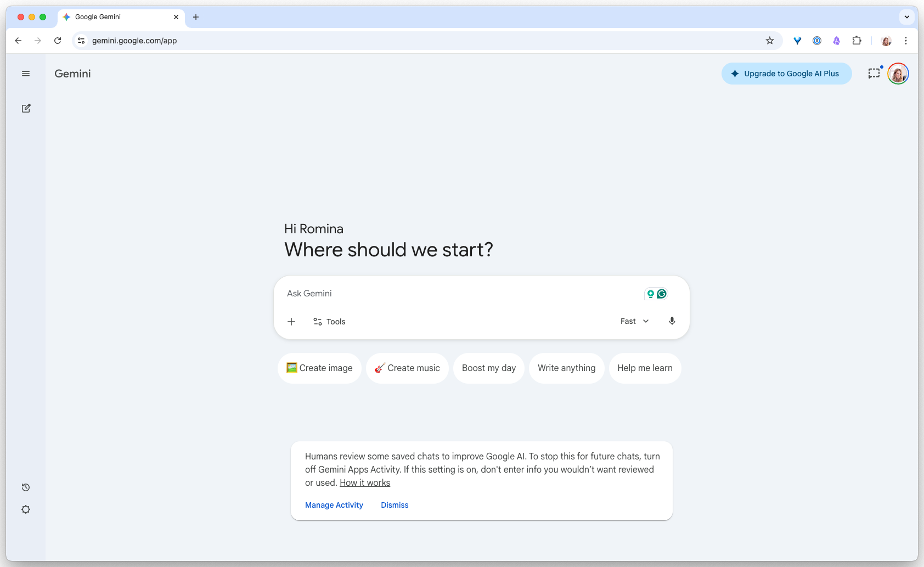
Task: Focus the Ask Gemini prompt field
Action: (461, 294)
